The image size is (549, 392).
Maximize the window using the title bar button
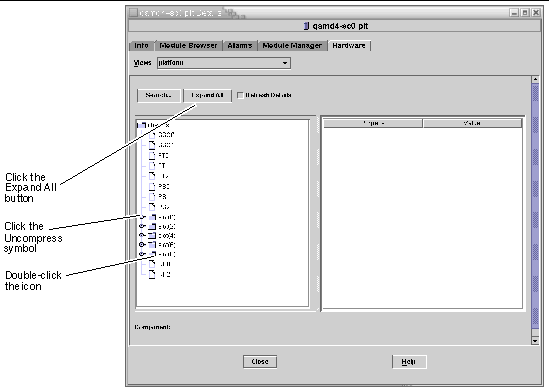click(x=525, y=13)
